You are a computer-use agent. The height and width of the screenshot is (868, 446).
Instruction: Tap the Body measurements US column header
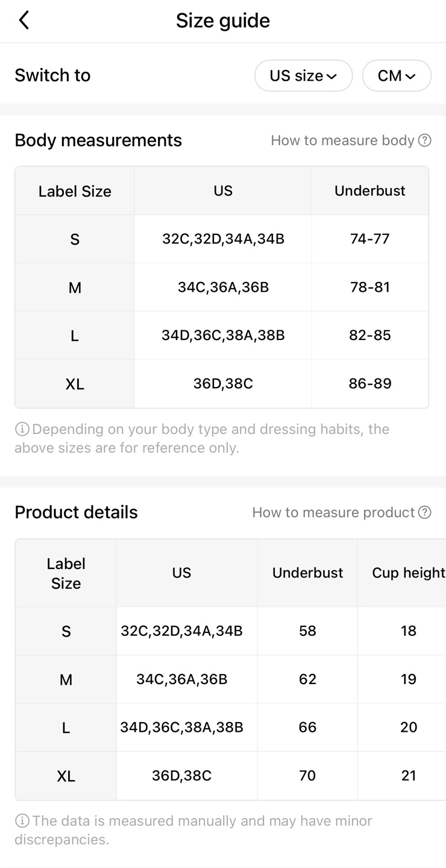coord(223,191)
